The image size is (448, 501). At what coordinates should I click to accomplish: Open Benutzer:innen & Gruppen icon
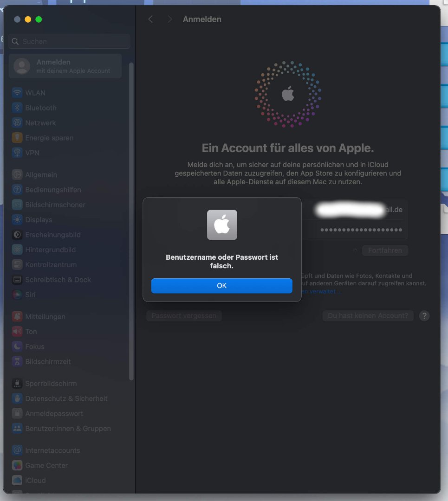pyautogui.click(x=17, y=429)
